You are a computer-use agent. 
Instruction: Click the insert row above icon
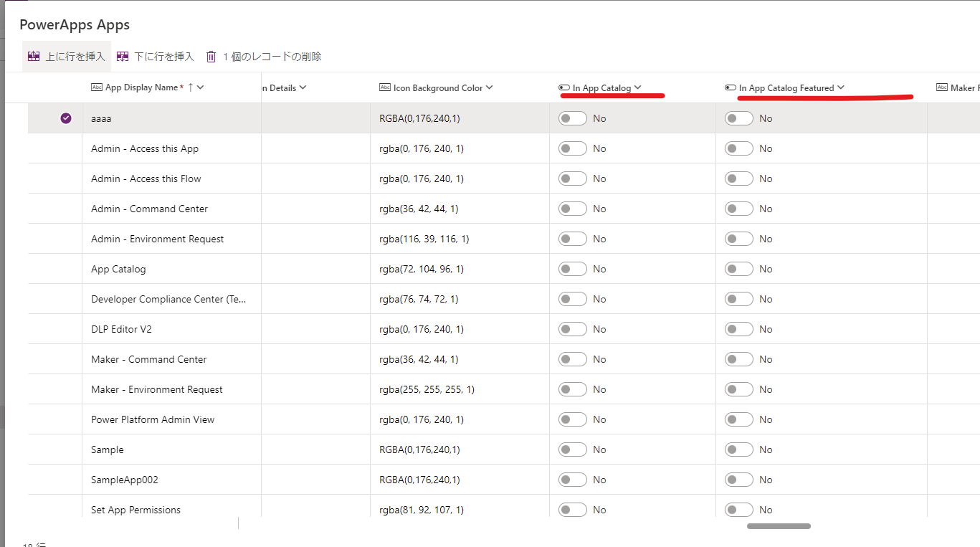(34, 57)
